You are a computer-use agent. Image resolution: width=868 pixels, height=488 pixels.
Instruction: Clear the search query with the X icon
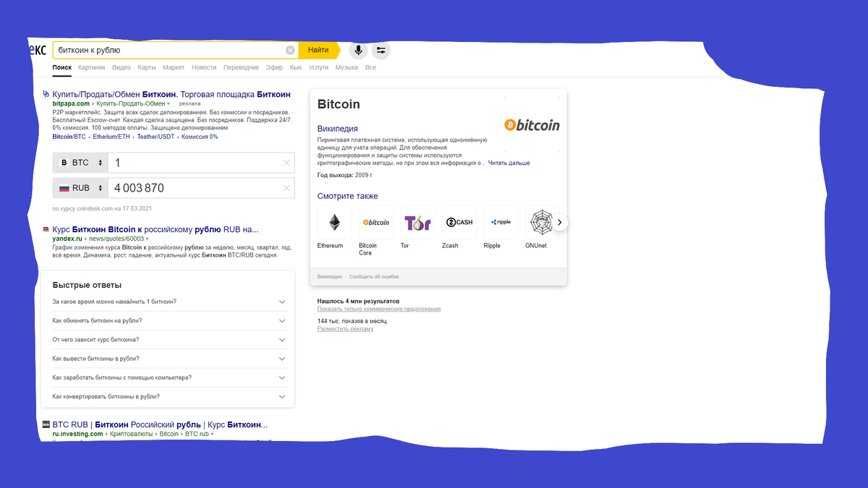(290, 51)
